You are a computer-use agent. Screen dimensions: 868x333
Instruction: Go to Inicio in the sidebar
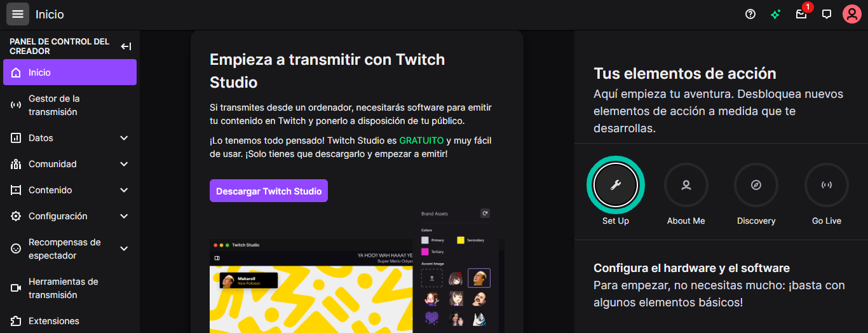pos(70,72)
